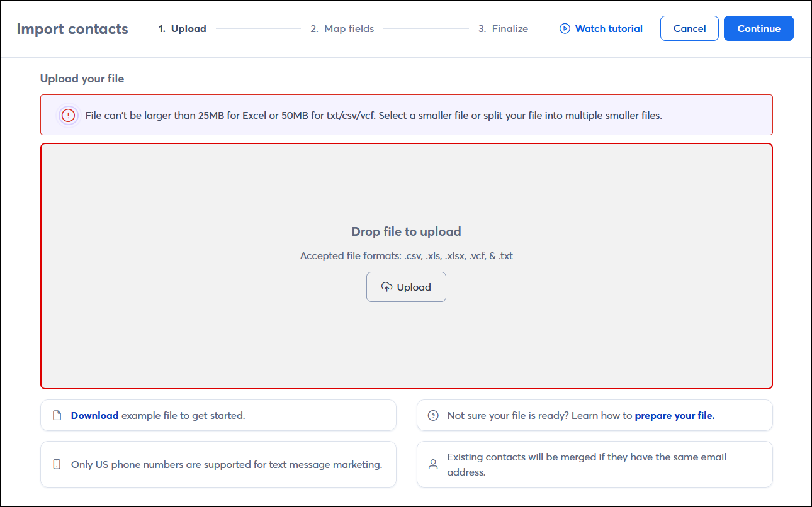Click the play icon beside Watch tutorial
812x507 pixels.
pyautogui.click(x=565, y=28)
